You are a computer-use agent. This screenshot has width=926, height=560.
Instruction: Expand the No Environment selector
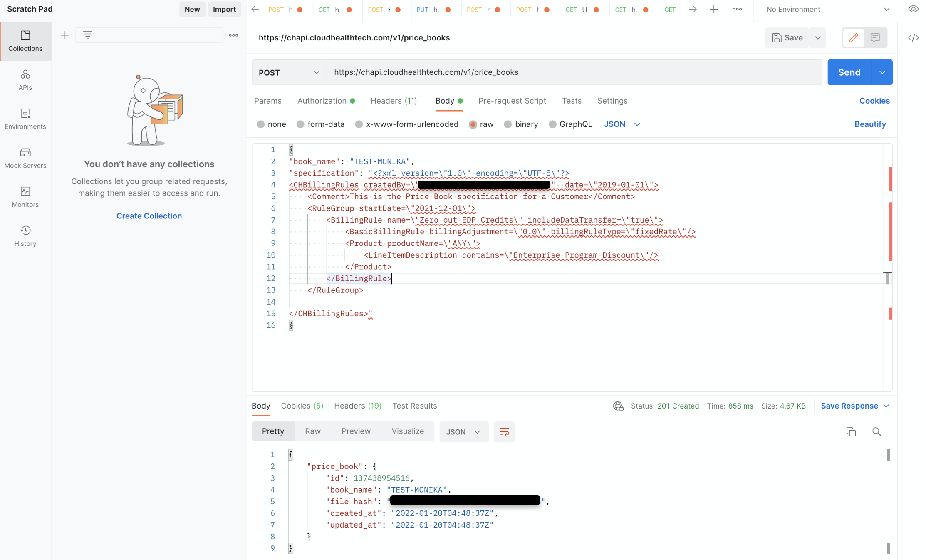(x=886, y=9)
